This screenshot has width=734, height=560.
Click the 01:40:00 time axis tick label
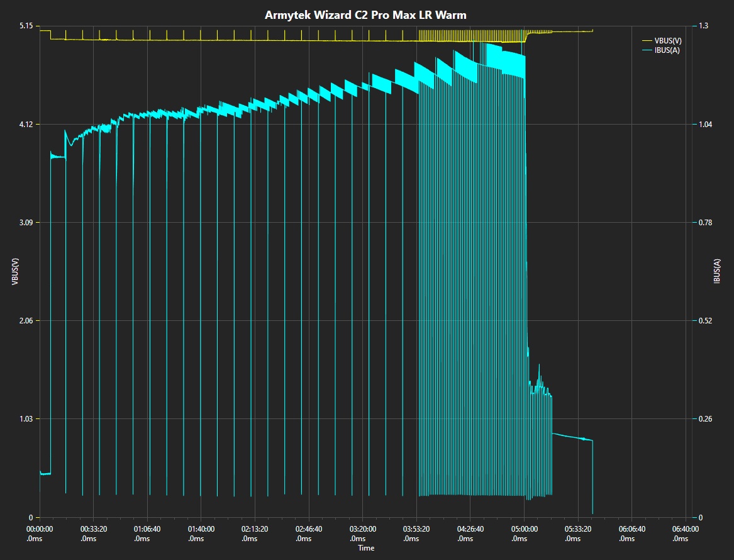[x=201, y=534]
